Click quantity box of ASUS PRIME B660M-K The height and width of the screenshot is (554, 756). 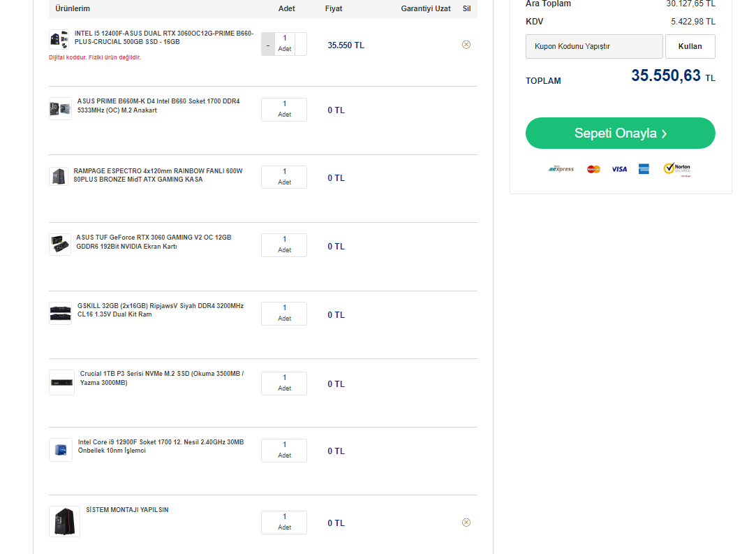coord(284,110)
